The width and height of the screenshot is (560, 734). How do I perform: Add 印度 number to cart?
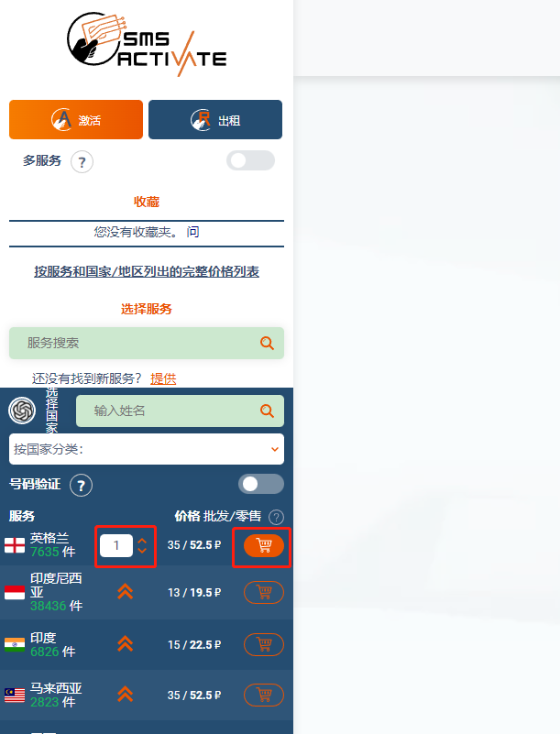(x=264, y=644)
